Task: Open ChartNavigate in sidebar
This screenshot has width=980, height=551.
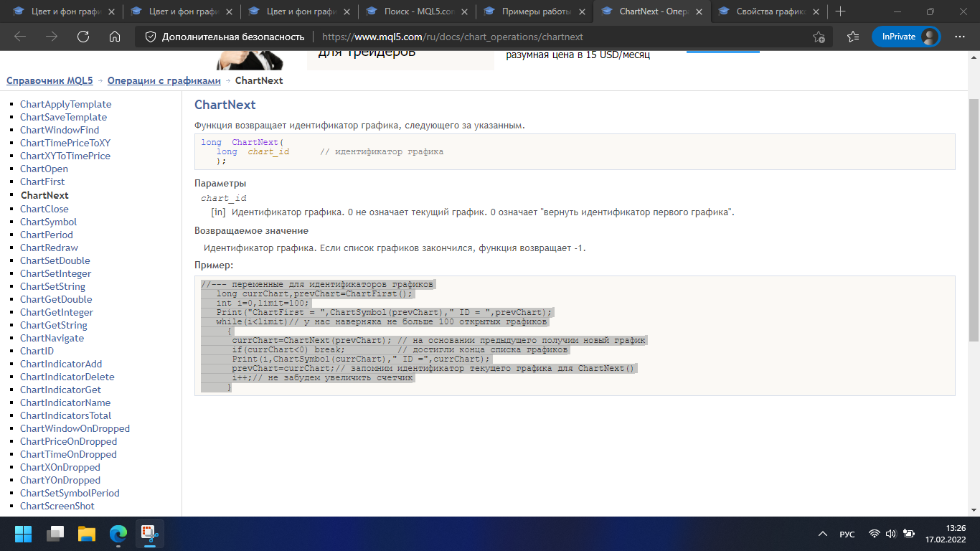Action: click(x=52, y=338)
